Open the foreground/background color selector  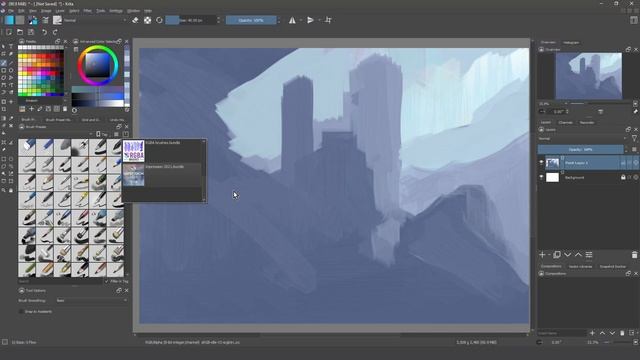[33, 20]
